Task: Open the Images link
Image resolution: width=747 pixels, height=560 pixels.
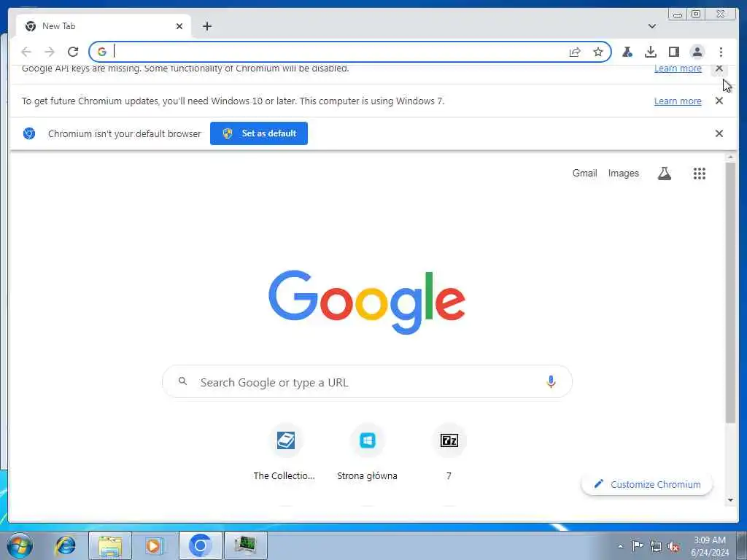Action: 623,174
